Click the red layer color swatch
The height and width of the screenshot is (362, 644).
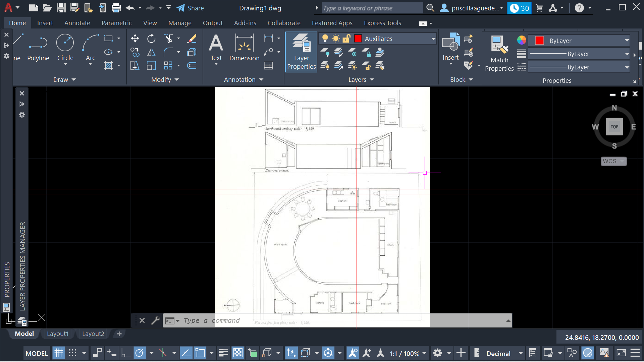pos(358,39)
